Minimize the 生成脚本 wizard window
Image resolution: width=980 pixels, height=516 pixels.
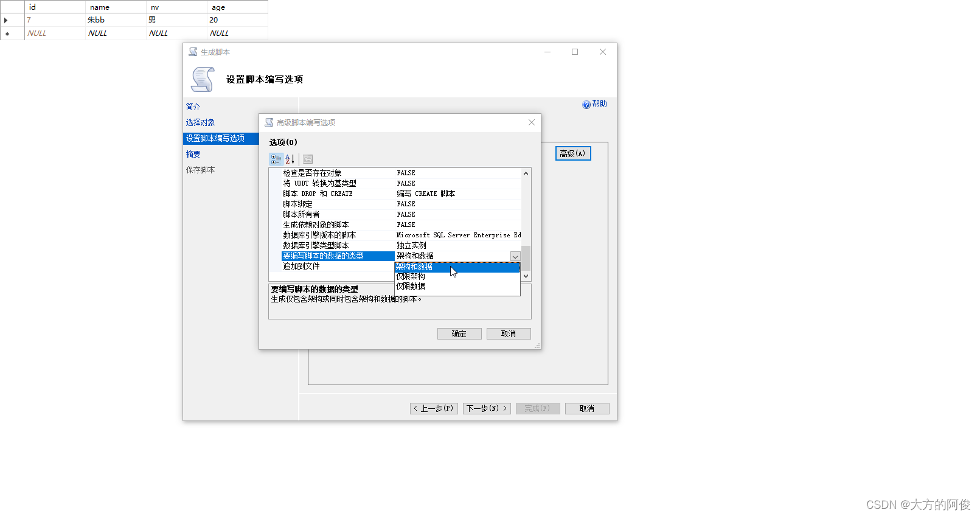click(x=547, y=52)
